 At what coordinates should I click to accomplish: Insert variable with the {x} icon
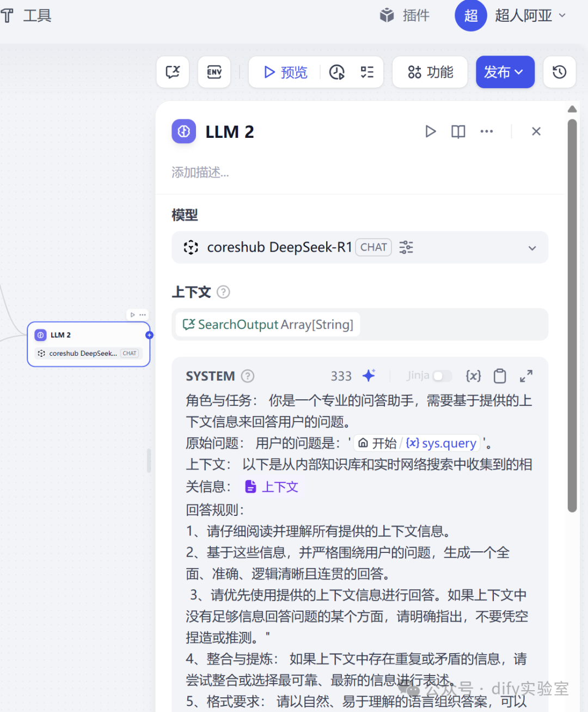(473, 376)
